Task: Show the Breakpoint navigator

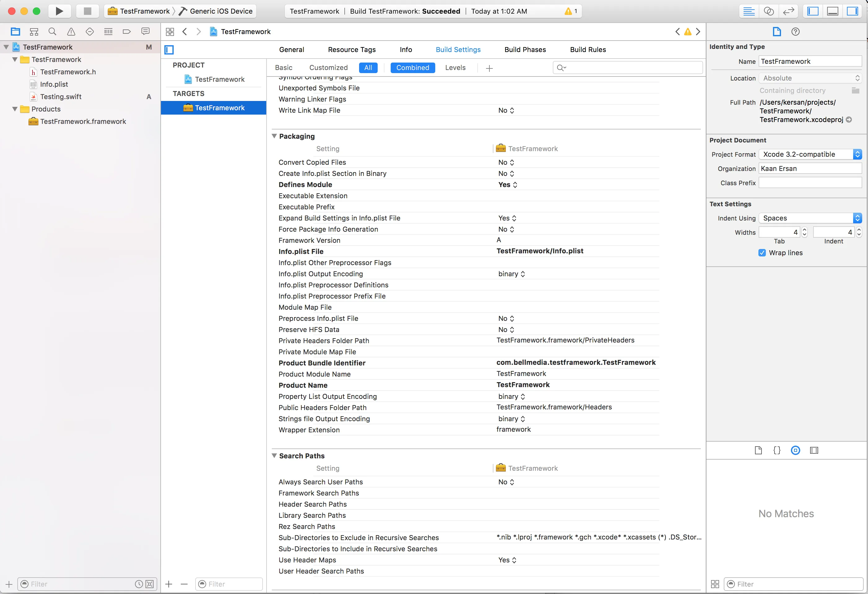Action: pyautogui.click(x=127, y=32)
